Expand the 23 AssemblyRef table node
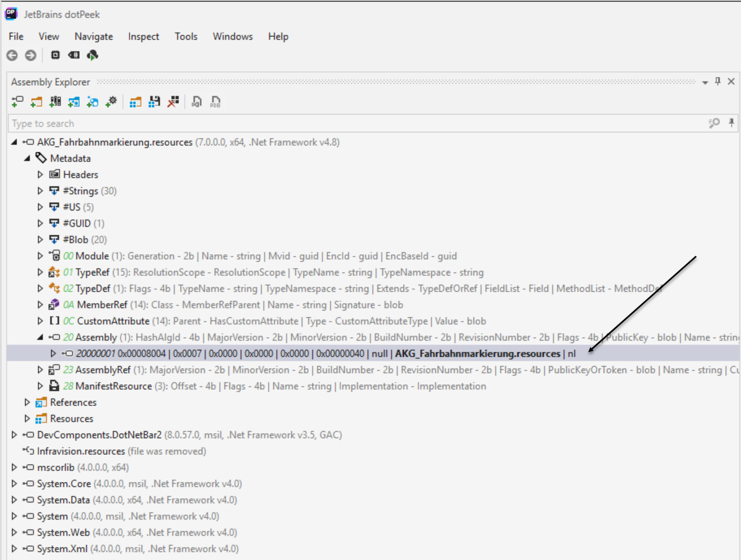The height and width of the screenshot is (560, 741). coord(40,370)
